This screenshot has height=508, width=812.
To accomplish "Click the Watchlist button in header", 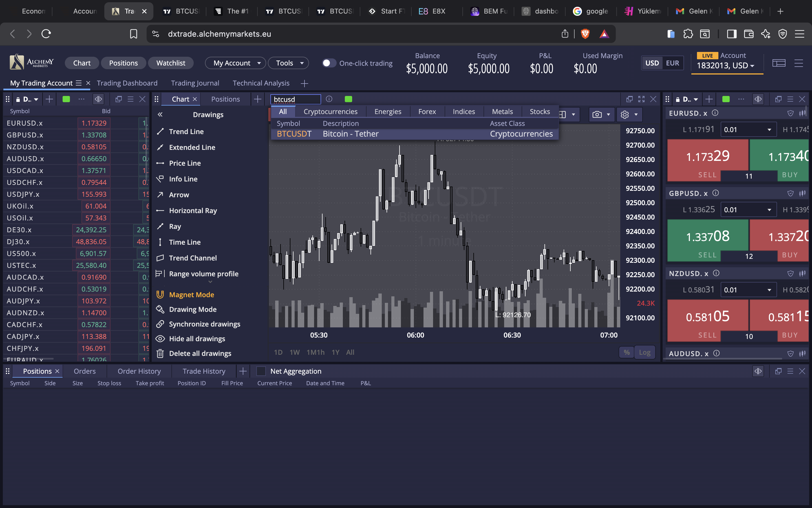I will (171, 63).
